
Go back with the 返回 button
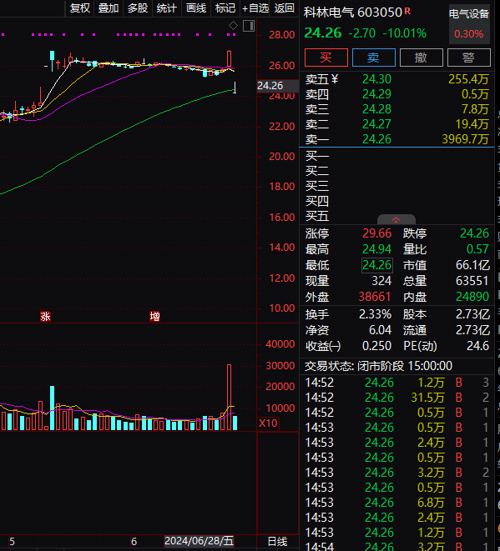pyautogui.click(x=284, y=8)
